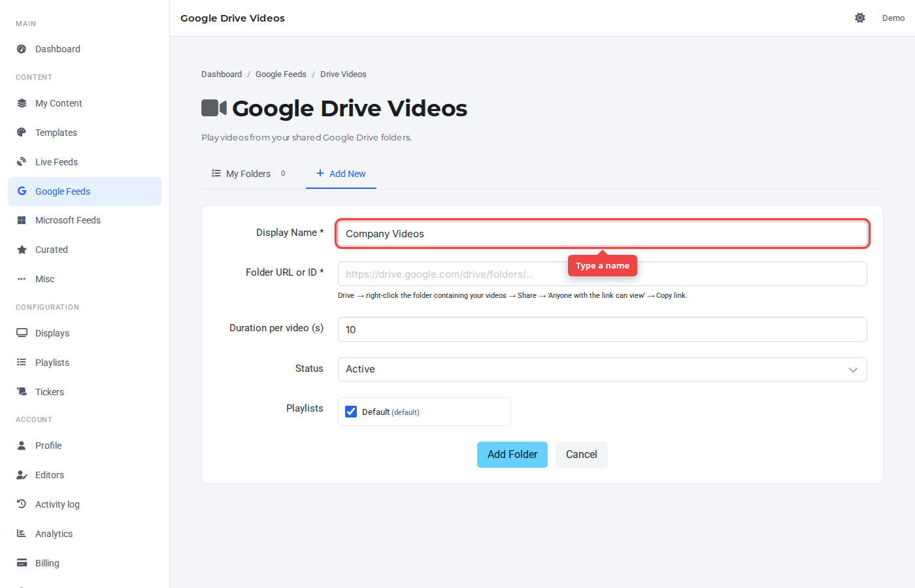Click the Profile person icon
Image resolution: width=915 pixels, height=588 pixels.
point(22,446)
